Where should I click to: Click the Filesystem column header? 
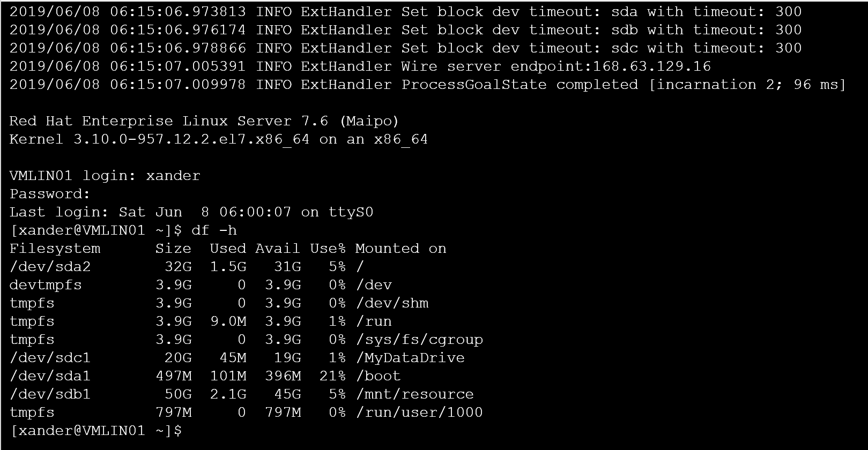[55, 249]
